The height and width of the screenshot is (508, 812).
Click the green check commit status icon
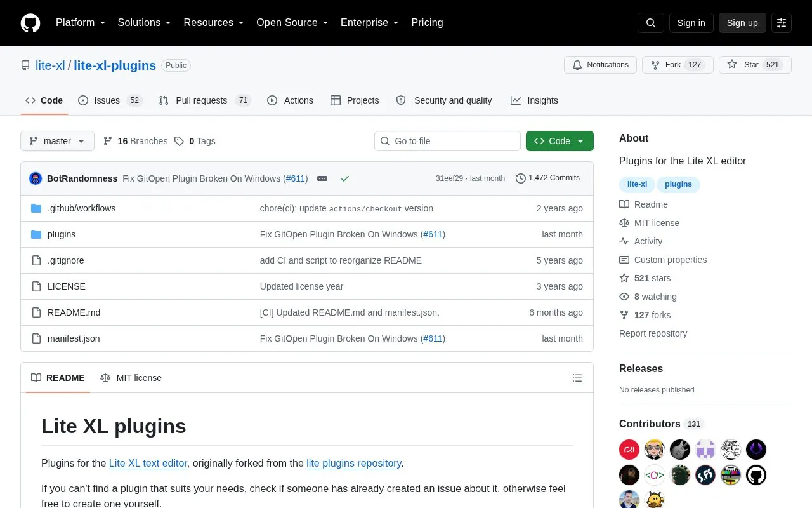pos(345,178)
